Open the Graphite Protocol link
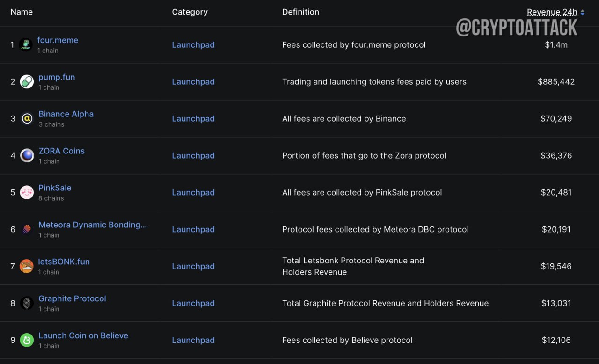Viewport: 599px width, 364px height. 72,299
